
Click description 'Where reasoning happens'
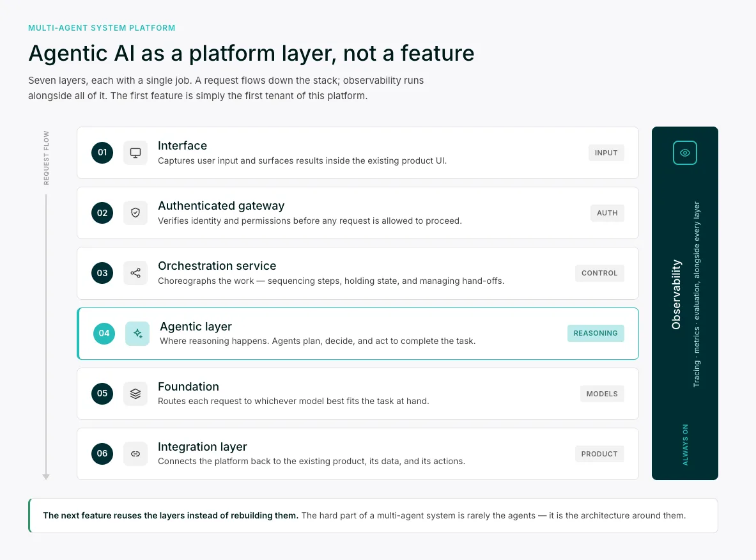(318, 341)
